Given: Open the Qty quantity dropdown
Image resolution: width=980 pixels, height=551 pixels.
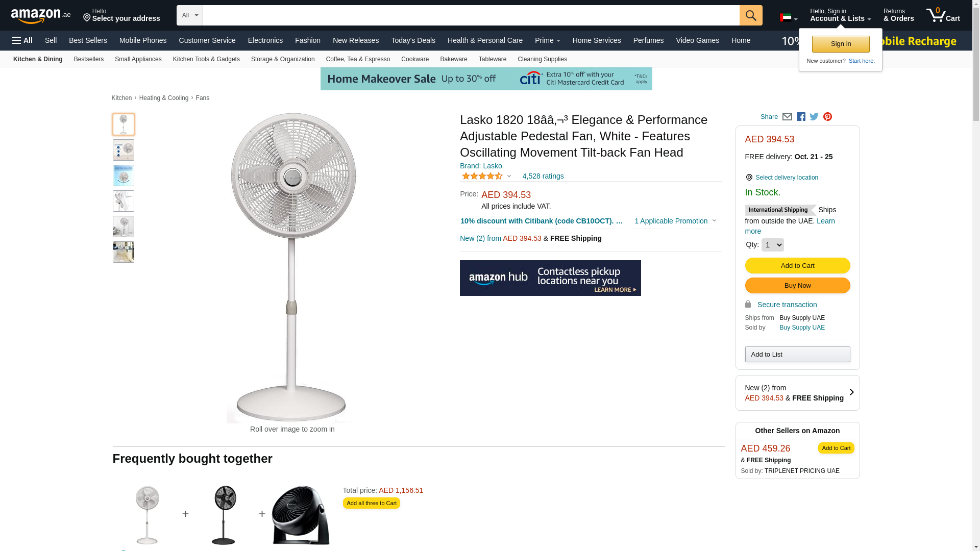Looking at the screenshot, I should pyautogui.click(x=772, y=245).
